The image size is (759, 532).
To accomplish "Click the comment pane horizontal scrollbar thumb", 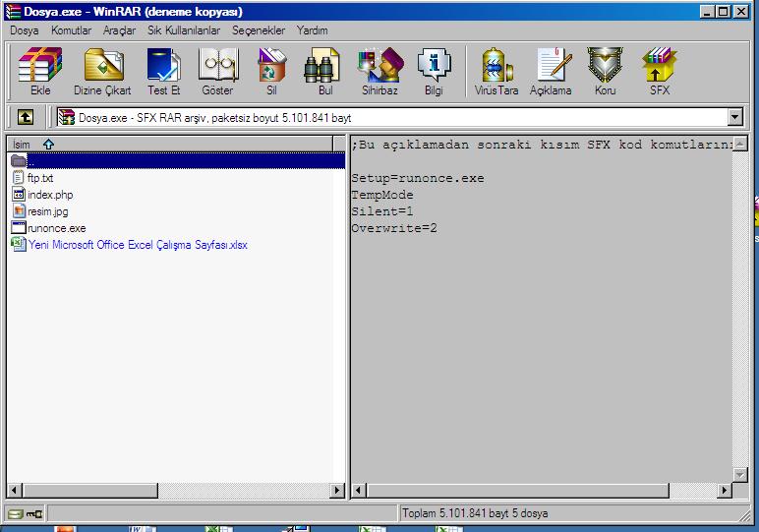I will click(x=517, y=491).
